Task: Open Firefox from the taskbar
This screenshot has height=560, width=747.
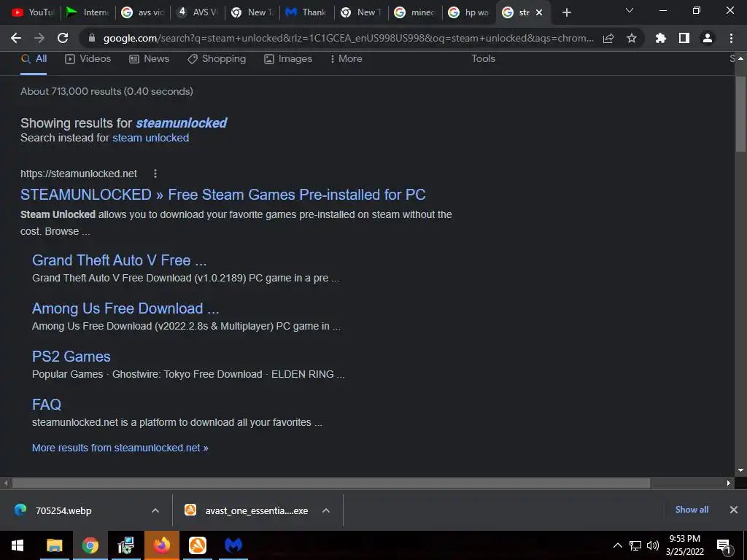Action: 162,545
